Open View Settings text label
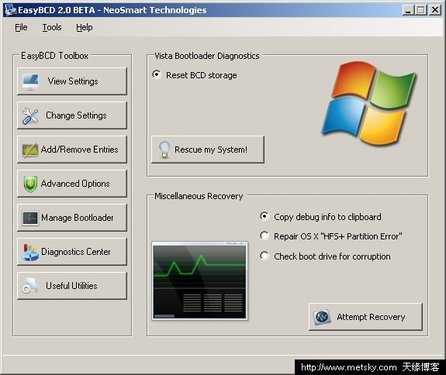The image size is (446, 375). (73, 81)
